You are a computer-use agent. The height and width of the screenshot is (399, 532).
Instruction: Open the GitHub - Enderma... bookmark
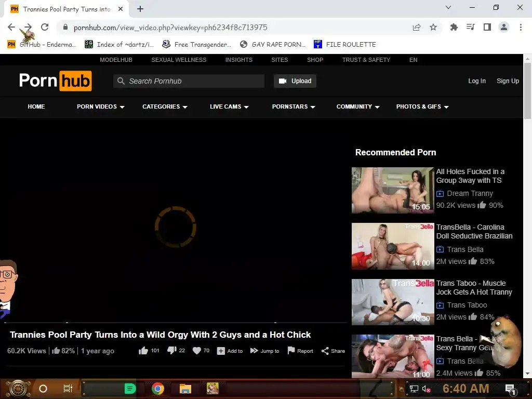(x=42, y=45)
